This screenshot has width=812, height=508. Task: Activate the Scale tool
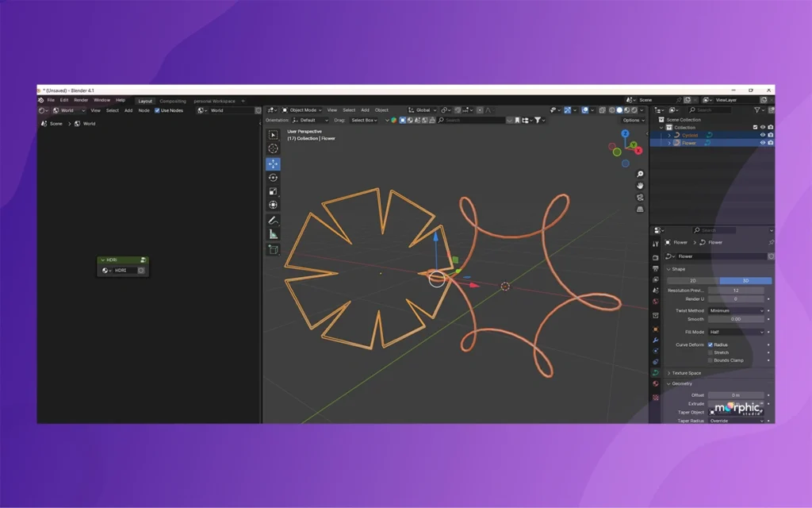(x=273, y=191)
